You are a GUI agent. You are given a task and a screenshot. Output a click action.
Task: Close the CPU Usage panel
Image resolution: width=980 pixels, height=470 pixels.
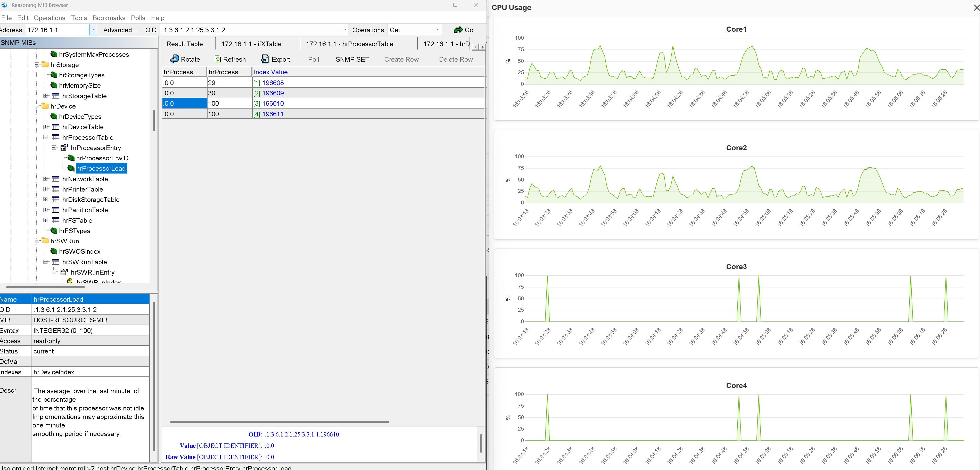(976, 8)
